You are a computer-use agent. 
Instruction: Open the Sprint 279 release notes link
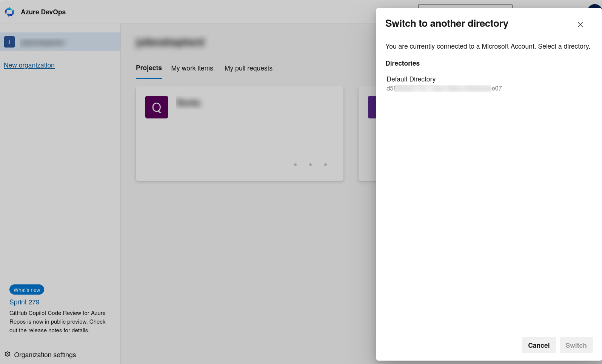[25, 302]
